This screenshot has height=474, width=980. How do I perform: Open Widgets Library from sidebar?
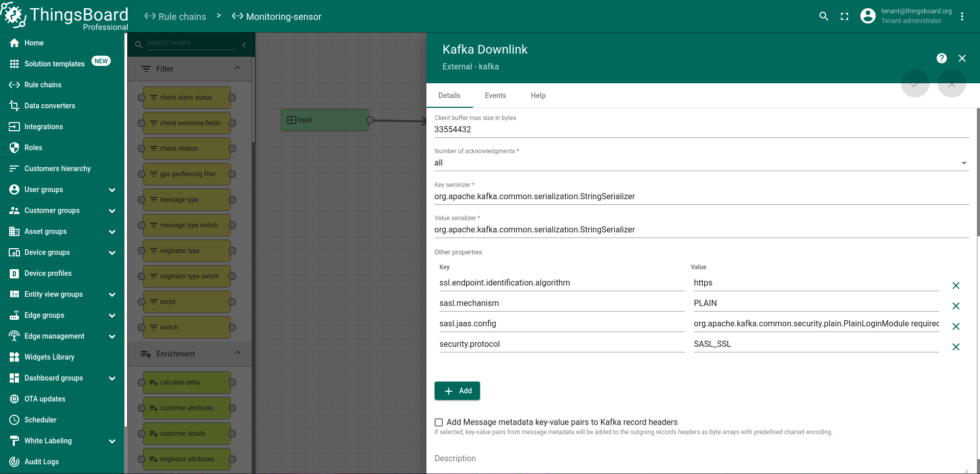50,357
